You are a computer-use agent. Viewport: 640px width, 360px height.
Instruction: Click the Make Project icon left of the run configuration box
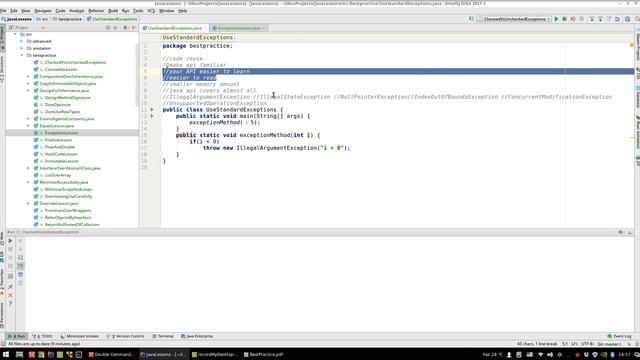point(471,19)
